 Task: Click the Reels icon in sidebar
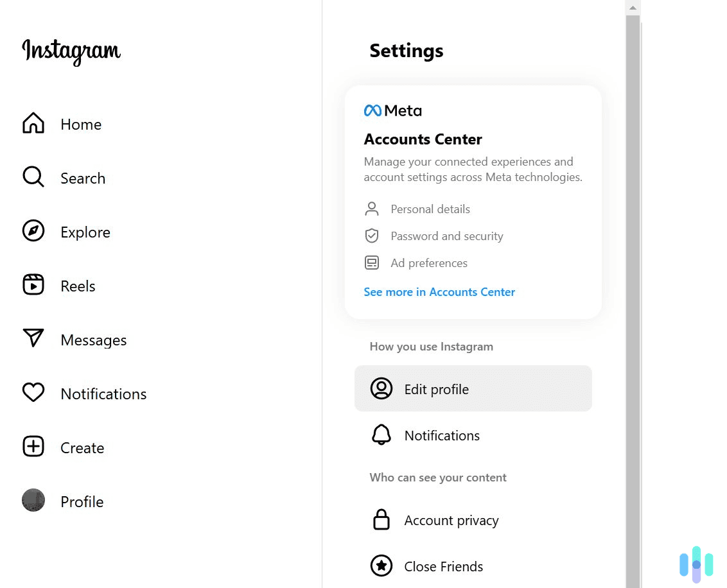(x=33, y=285)
